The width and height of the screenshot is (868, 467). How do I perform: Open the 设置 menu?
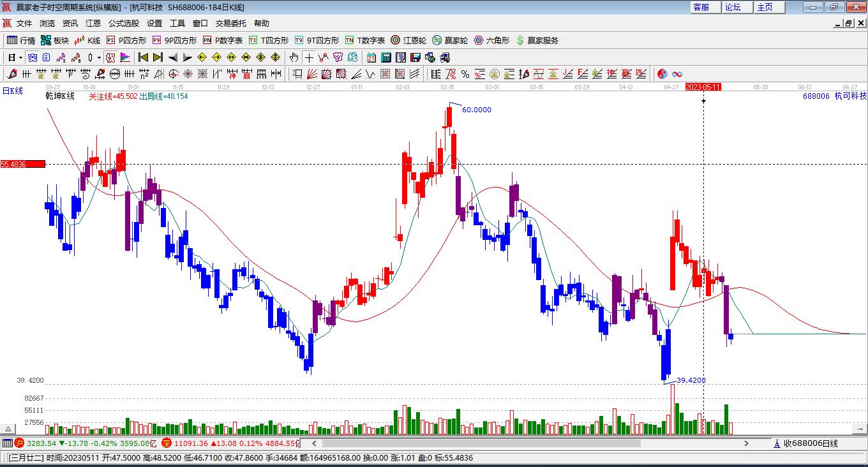(x=154, y=24)
